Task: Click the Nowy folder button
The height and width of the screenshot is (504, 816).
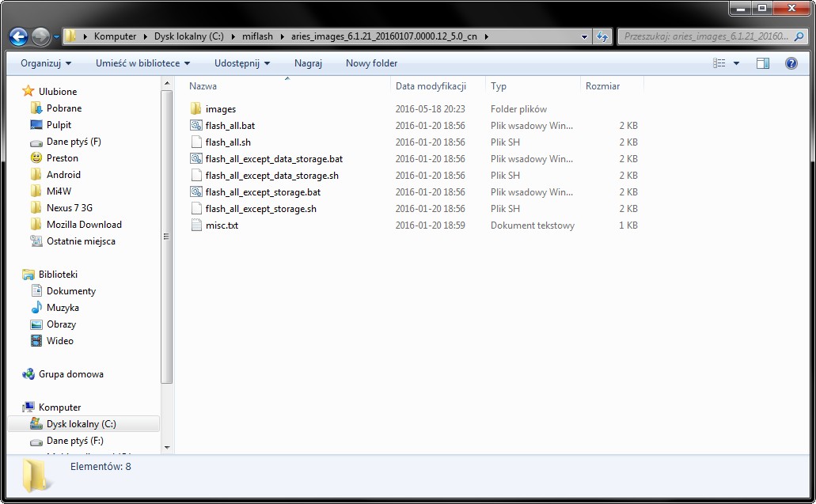Action: pos(371,63)
